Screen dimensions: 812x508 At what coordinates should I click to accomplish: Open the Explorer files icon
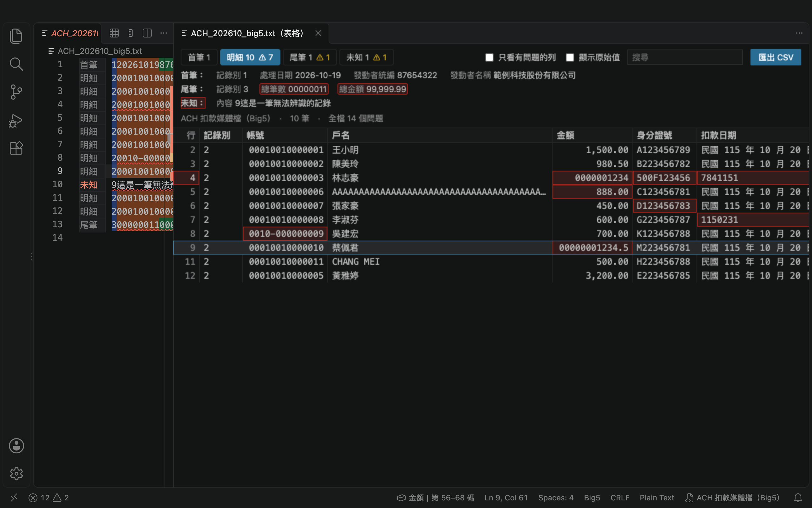[x=16, y=36]
